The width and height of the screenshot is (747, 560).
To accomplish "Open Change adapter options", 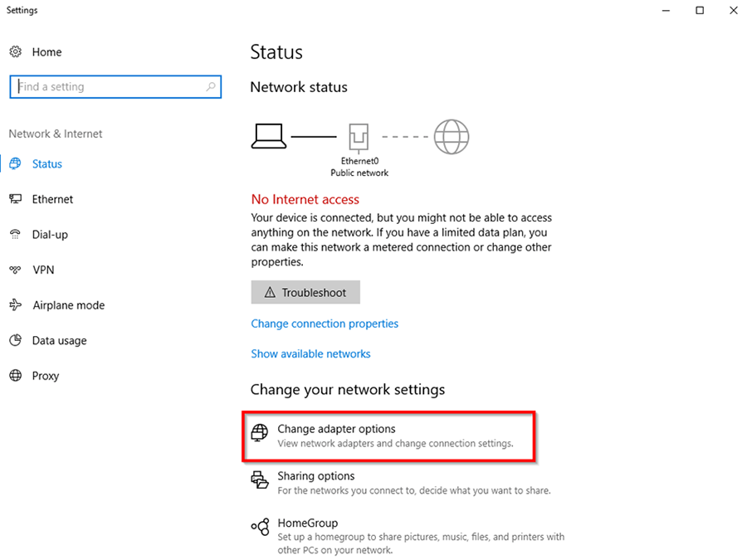I will 388,436.
